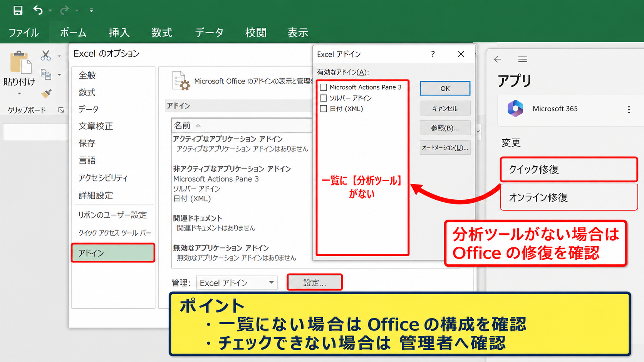Click the オートメーション(U)... button
The width and height of the screenshot is (644, 362).
pos(445,148)
